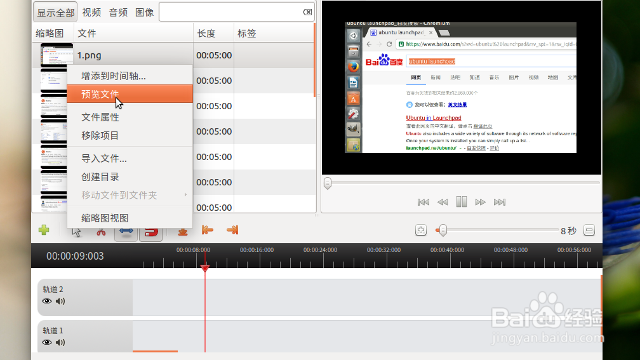Click the 8 秒 zoom value label
This screenshot has height=360, width=640.
pyautogui.click(x=568, y=231)
